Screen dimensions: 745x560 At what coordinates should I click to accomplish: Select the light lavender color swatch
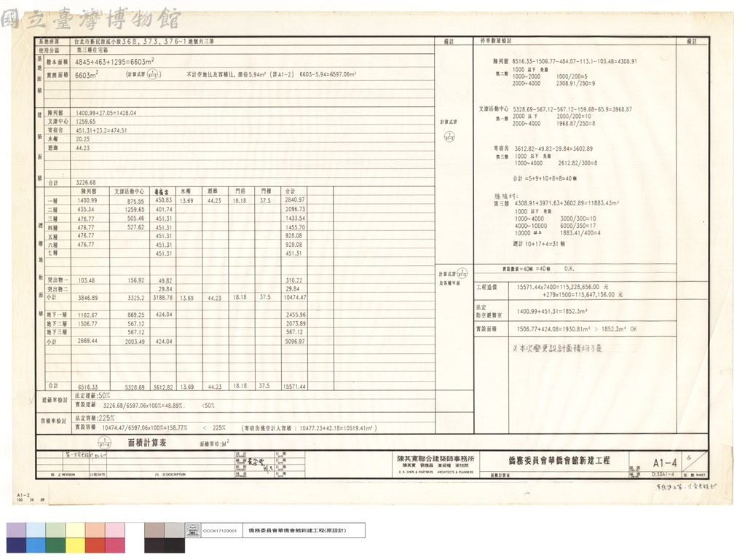point(16,531)
